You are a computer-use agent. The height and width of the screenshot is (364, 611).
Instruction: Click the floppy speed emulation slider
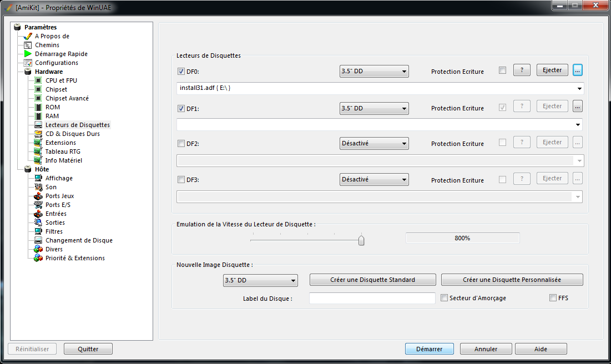click(361, 240)
